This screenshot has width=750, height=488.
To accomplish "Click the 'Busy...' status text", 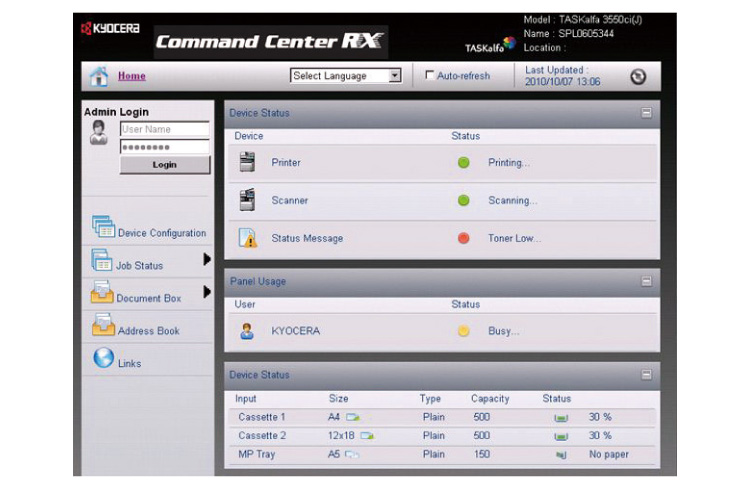I will click(503, 331).
